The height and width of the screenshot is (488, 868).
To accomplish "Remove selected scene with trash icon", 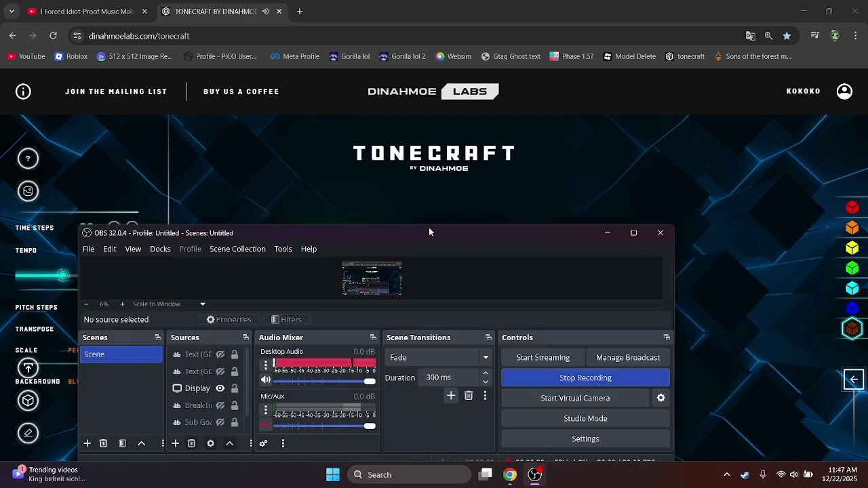I will click(x=103, y=443).
